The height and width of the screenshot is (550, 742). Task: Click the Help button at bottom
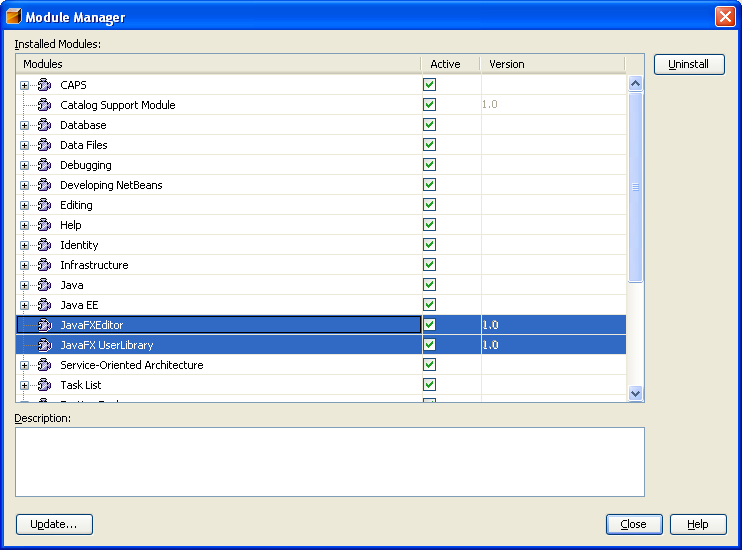[698, 524]
